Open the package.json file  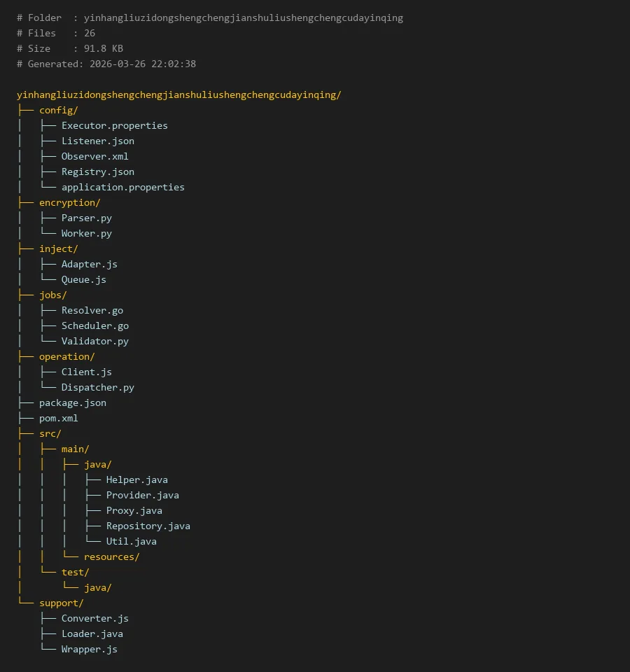tap(72, 402)
